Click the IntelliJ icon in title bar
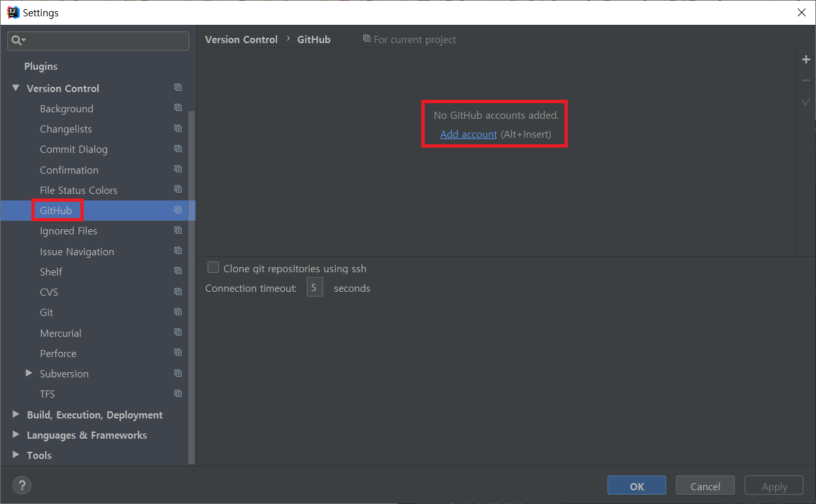 point(12,12)
